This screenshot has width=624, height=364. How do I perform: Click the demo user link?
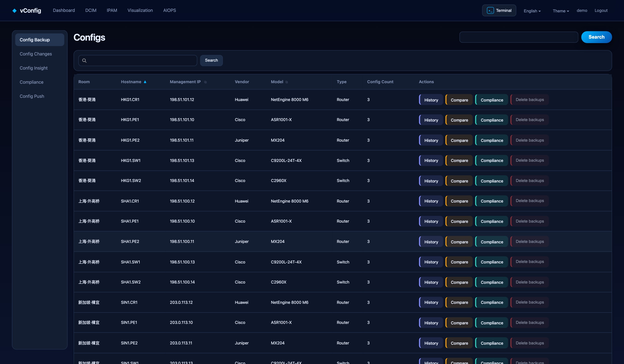[582, 10]
